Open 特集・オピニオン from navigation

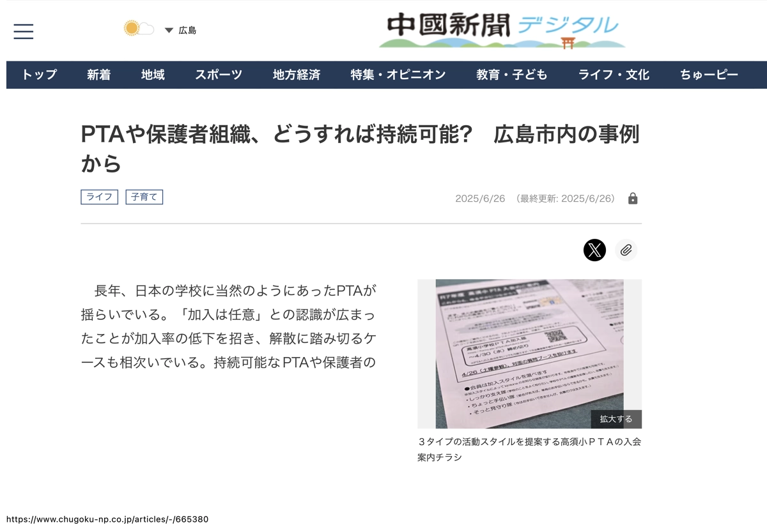pos(398,75)
